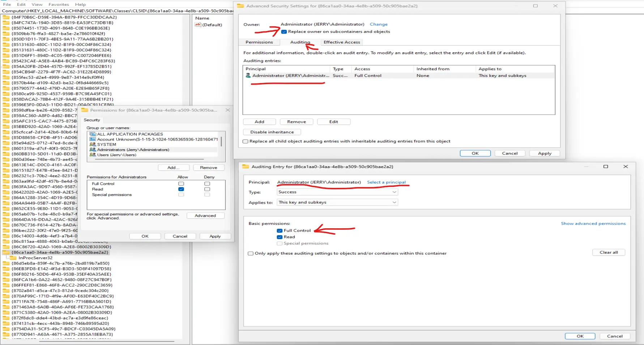Viewport: 644px width, 345px height.
Task: Sort audit entries by Inherited from column
Action: click(x=444, y=69)
